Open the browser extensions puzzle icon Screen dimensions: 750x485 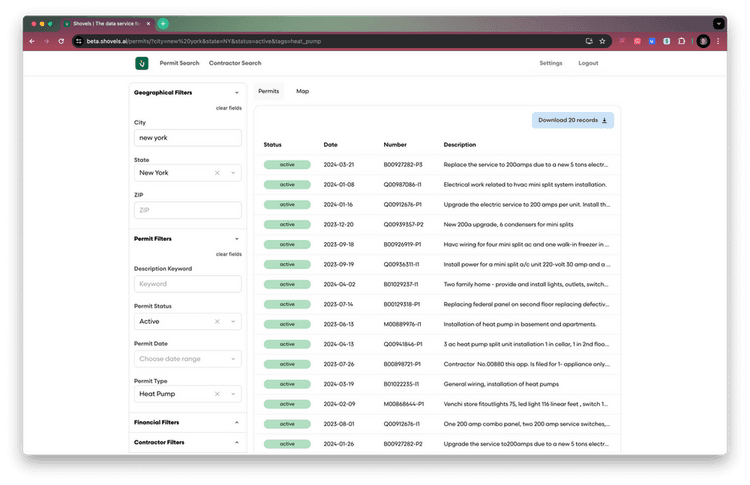click(682, 41)
